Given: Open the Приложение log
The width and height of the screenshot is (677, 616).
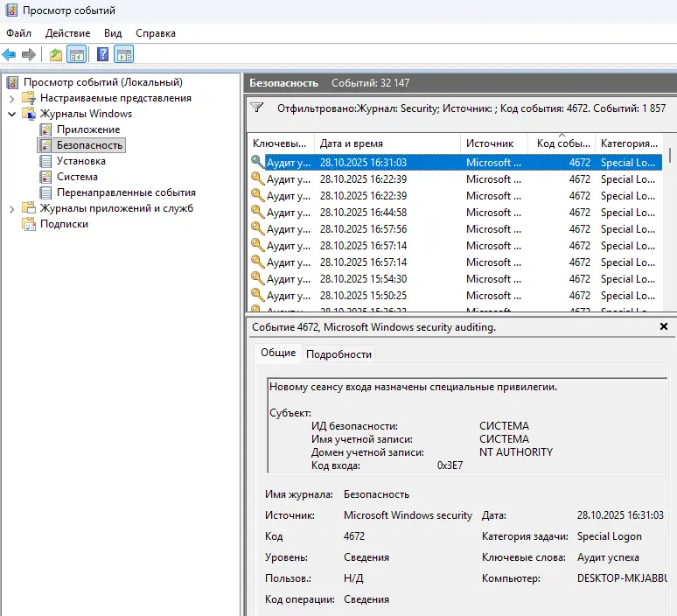Looking at the screenshot, I should tap(87, 129).
